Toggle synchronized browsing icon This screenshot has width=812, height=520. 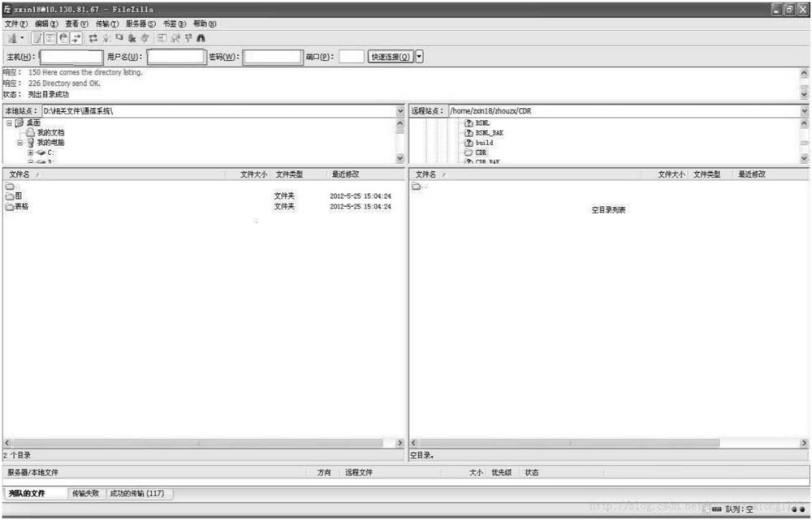point(188,38)
